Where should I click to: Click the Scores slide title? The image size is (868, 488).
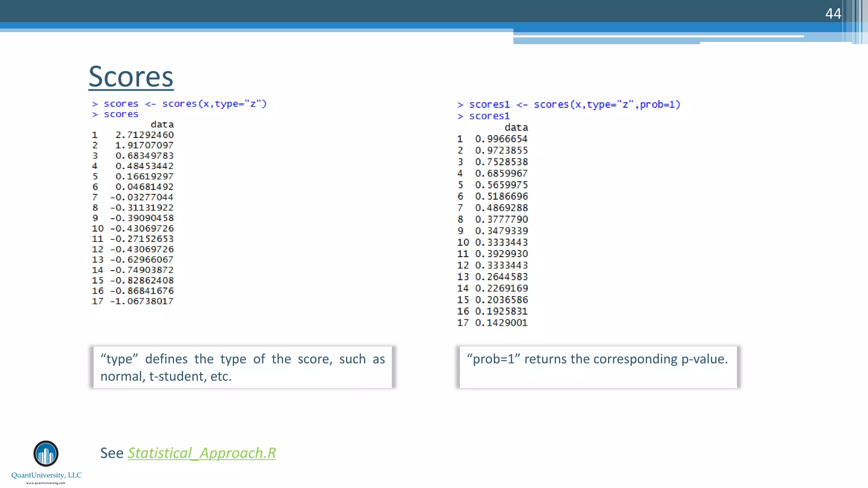click(131, 77)
